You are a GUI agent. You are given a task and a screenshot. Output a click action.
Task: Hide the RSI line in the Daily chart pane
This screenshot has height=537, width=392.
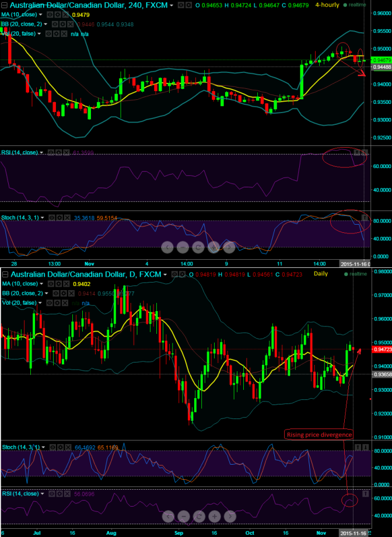51,494
